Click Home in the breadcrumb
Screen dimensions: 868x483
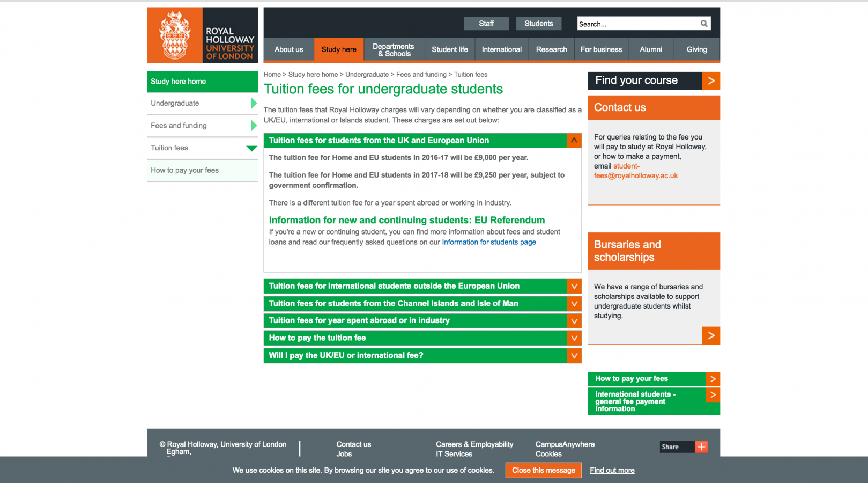272,75
